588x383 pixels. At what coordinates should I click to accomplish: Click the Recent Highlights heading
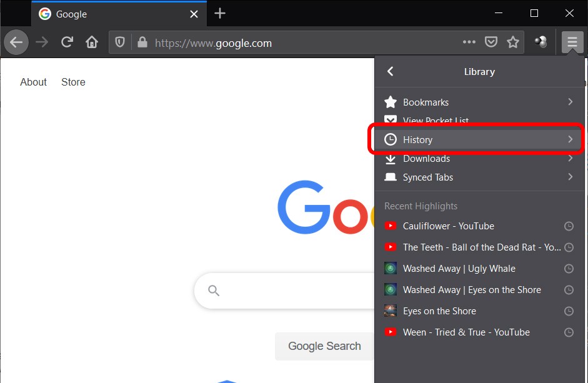pyautogui.click(x=421, y=206)
